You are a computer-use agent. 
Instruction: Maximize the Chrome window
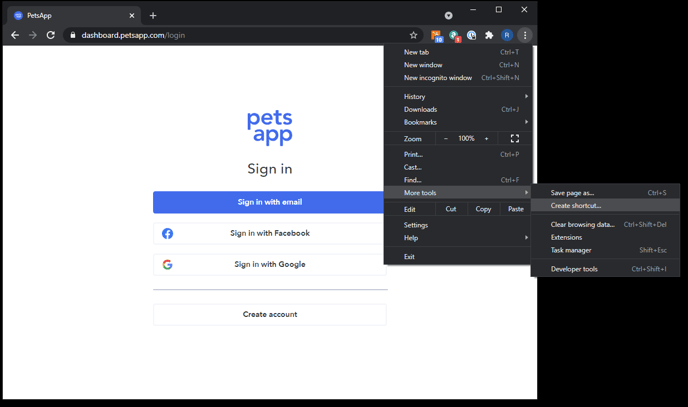(498, 10)
